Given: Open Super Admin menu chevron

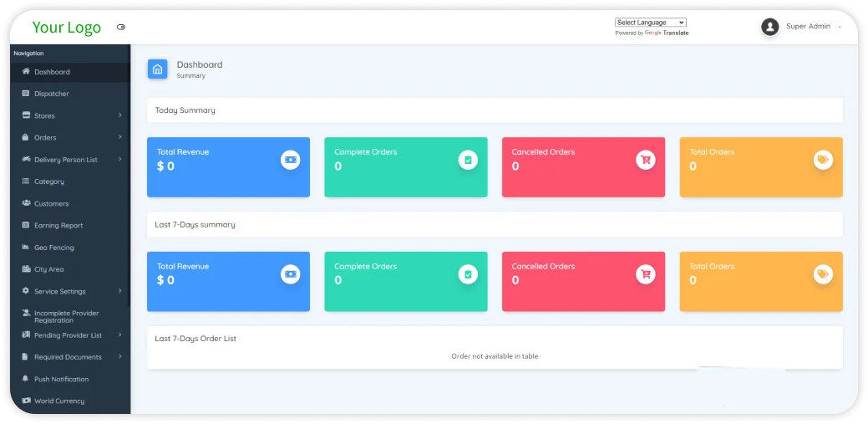Looking at the screenshot, I should (840, 27).
